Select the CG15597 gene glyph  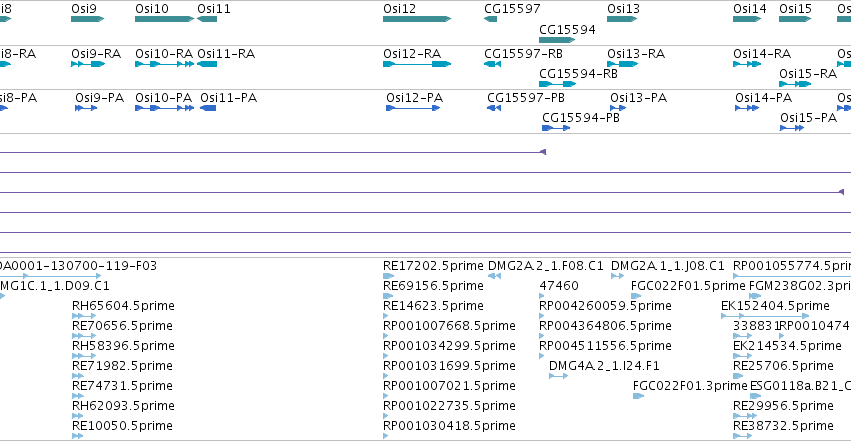point(491,19)
